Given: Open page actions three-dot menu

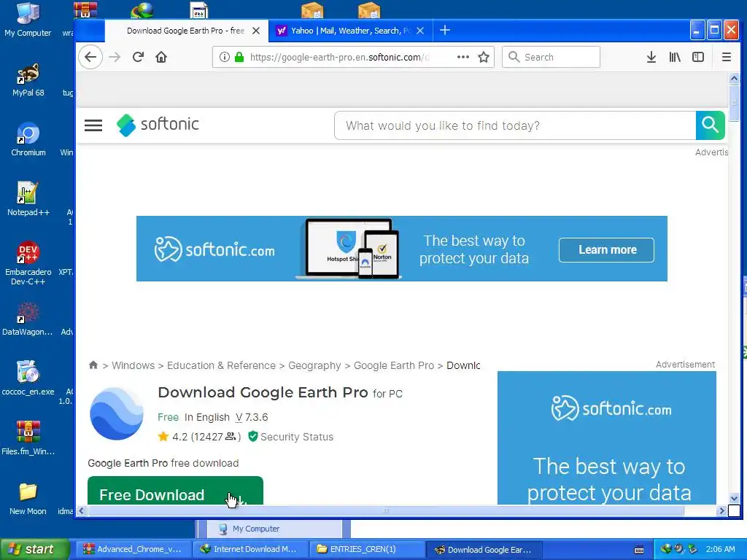Looking at the screenshot, I should point(462,57).
